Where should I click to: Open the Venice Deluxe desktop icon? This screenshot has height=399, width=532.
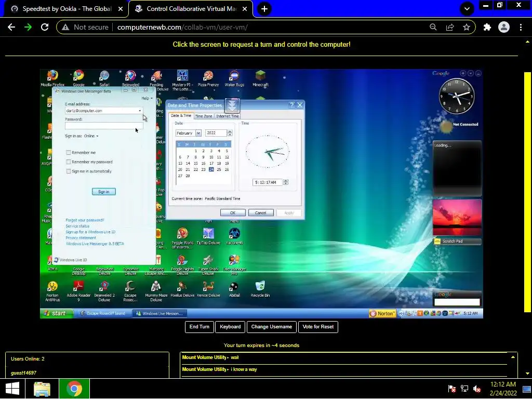pyautogui.click(x=208, y=289)
